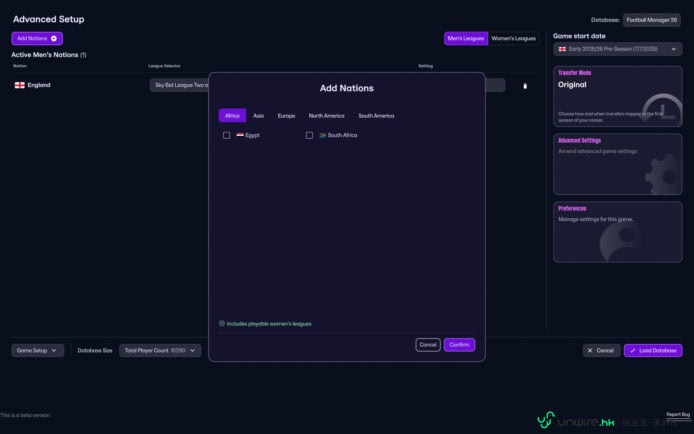The width and height of the screenshot is (694, 434).
Task: Expand the Game Setup dropdown
Action: [38, 350]
